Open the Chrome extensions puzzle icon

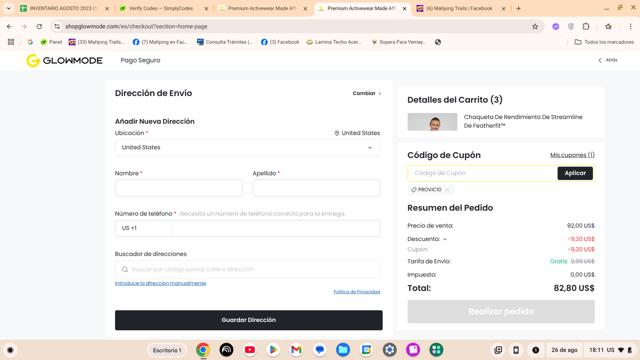586,27
